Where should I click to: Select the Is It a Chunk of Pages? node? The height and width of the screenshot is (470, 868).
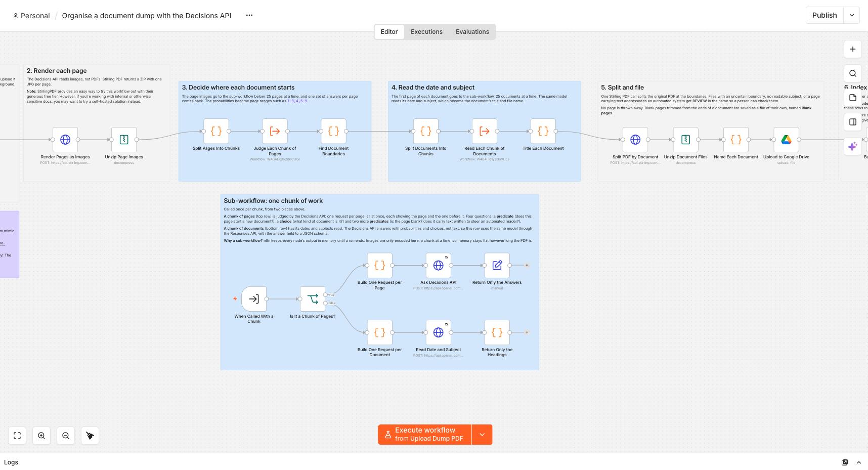click(x=313, y=299)
